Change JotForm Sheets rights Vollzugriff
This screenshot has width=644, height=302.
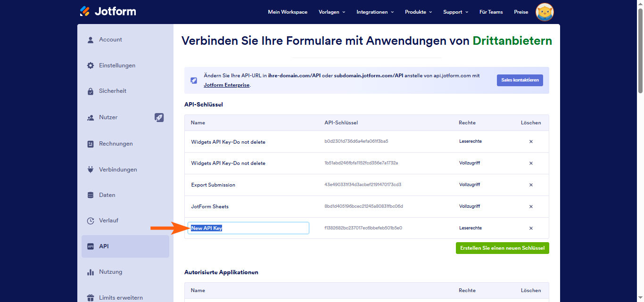470,206
